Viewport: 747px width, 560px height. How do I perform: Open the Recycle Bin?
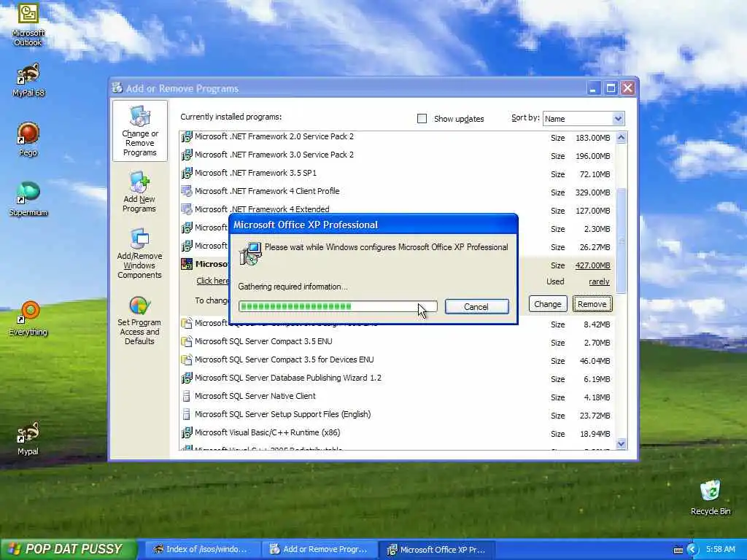711,497
